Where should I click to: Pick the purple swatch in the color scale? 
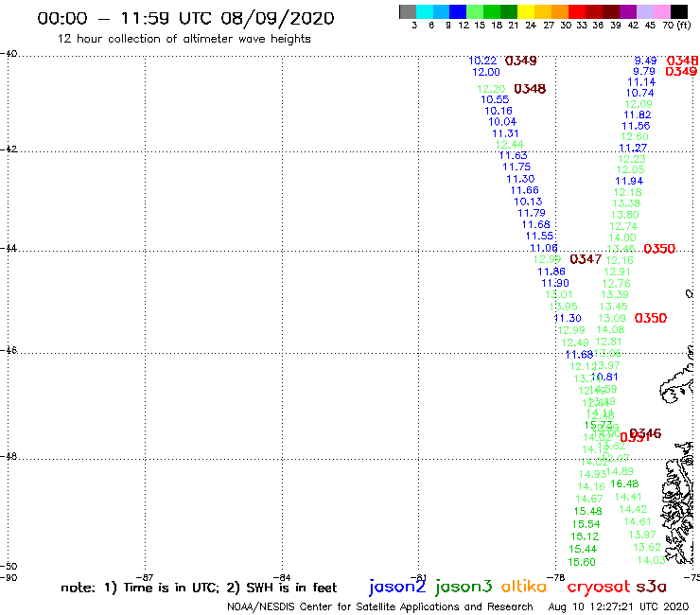coord(628,11)
